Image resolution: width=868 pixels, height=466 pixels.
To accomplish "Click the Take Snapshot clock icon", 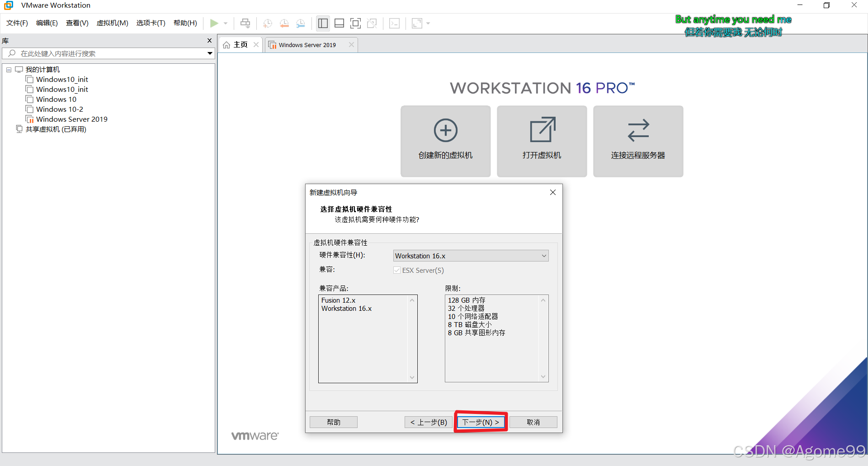I will click(x=268, y=23).
